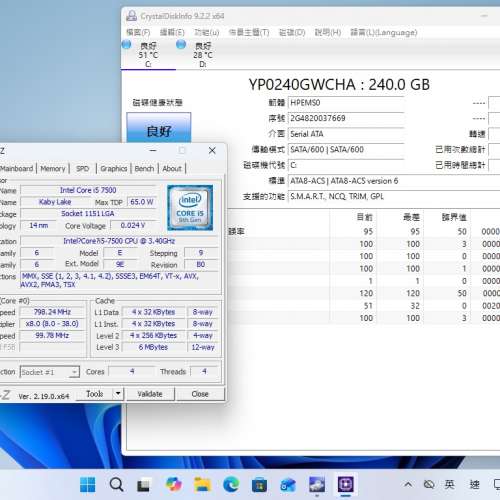Click the Intel Core i5 logo in CPU-Z

tap(190, 208)
